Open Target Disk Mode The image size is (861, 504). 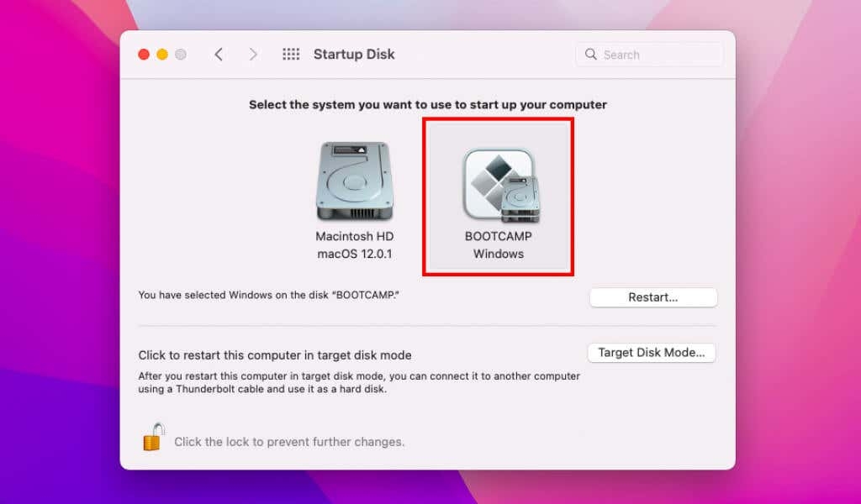click(651, 352)
